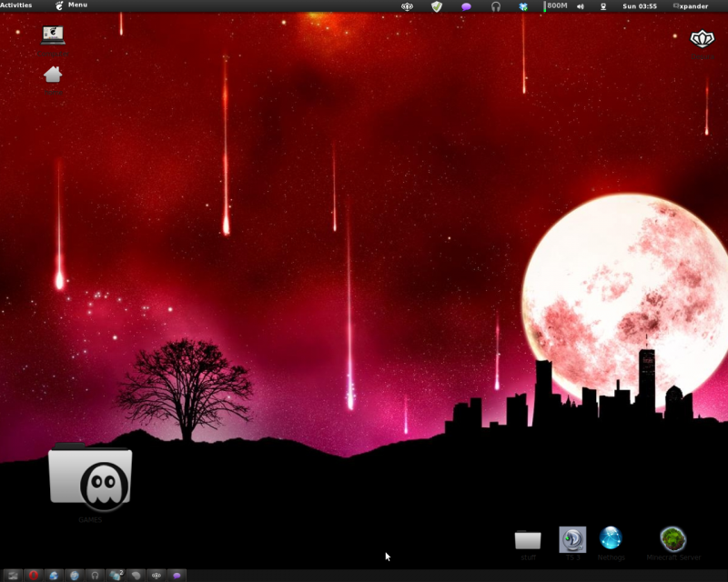Viewport: 728px width, 582px height.
Task: Click the headphones tray icon in top panel
Action: click(x=496, y=6)
